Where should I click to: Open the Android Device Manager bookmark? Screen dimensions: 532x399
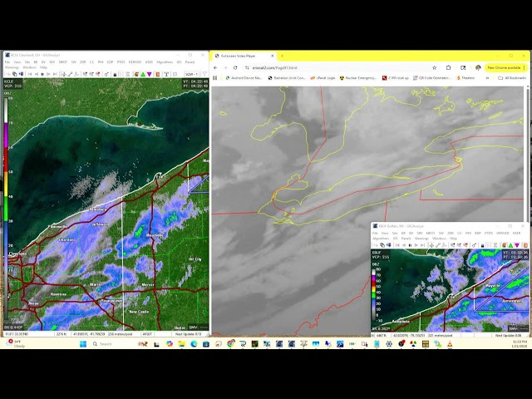tap(244, 77)
